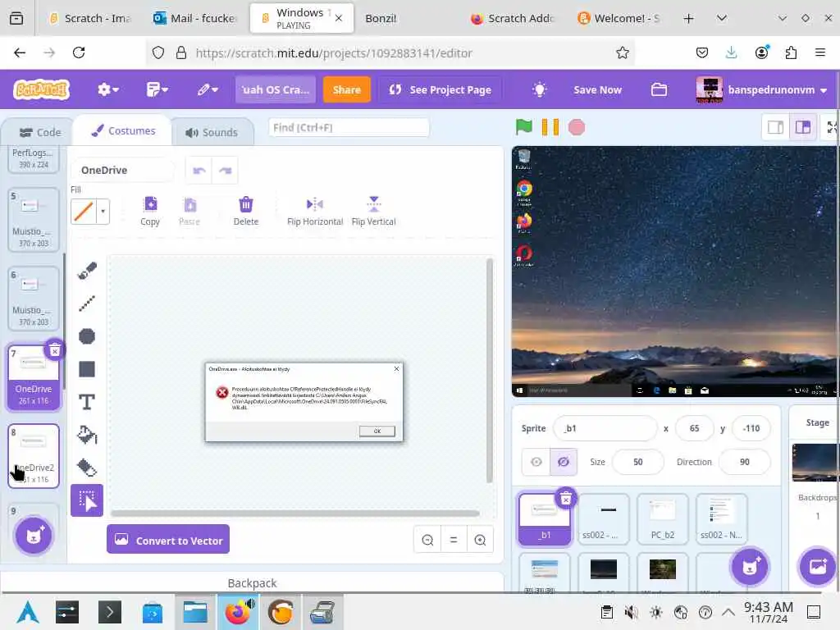The width and height of the screenshot is (840, 630).
Task: Select the Fill bucket tool
Action: (87, 435)
